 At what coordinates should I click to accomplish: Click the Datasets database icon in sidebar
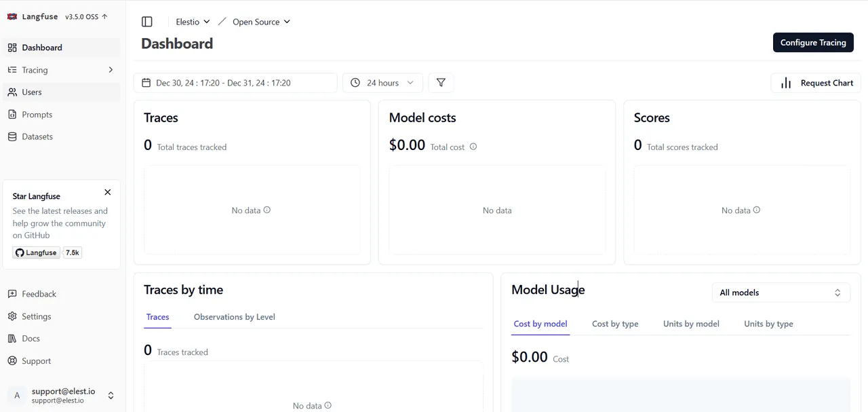12,136
